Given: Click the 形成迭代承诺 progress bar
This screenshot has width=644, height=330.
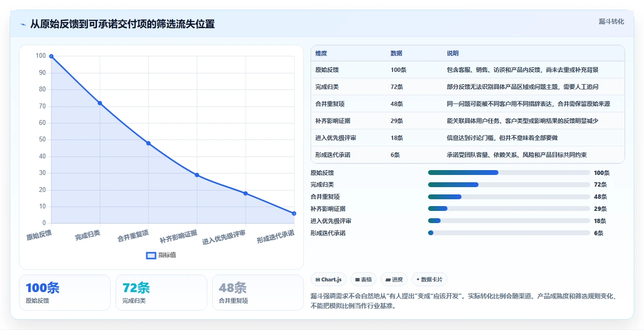Looking at the screenshot, I should [509, 233].
